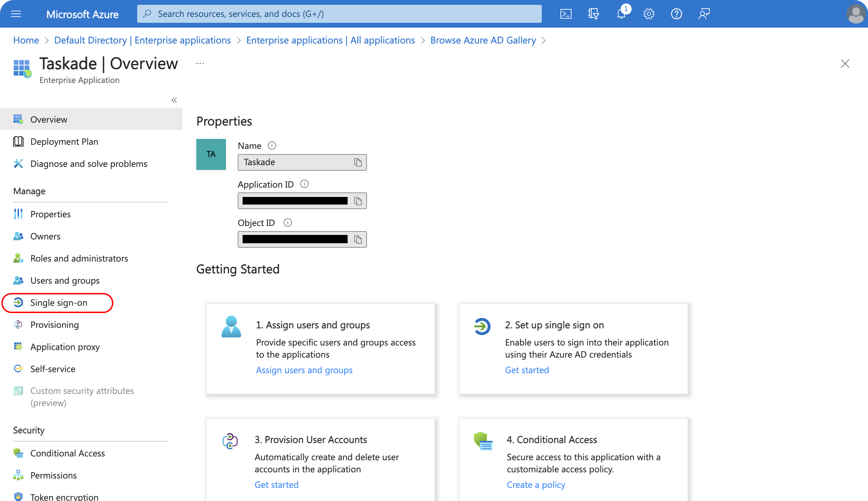Open the ellipsis more options menu
This screenshot has width=868, height=501.
200,64
